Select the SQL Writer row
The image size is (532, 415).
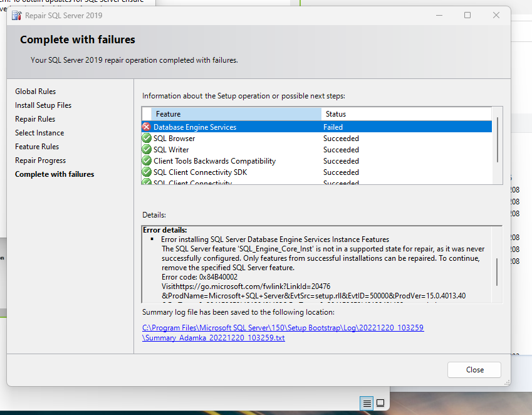tap(316, 149)
